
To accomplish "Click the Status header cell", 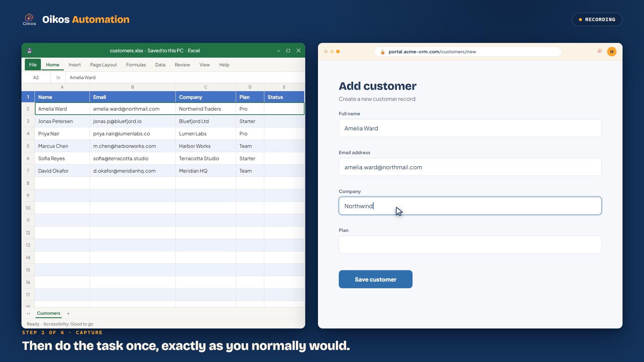I will point(284,97).
